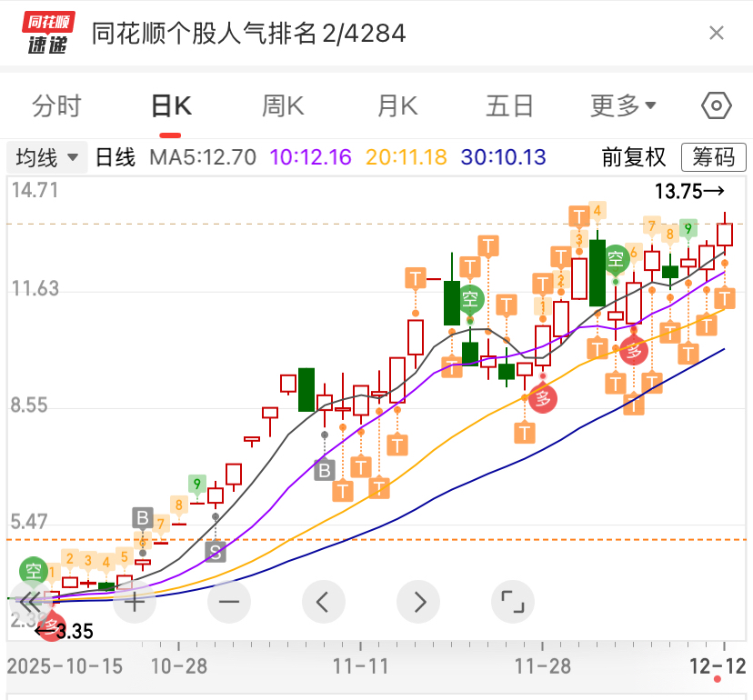Click purple 10:12.16 moving average label
Image resolution: width=753 pixels, height=700 pixels.
pyautogui.click(x=310, y=157)
